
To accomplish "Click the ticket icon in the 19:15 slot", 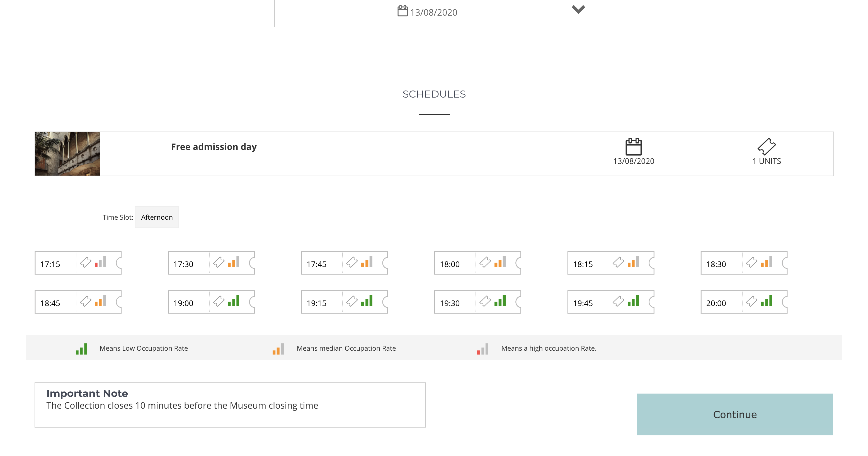I will [352, 301].
